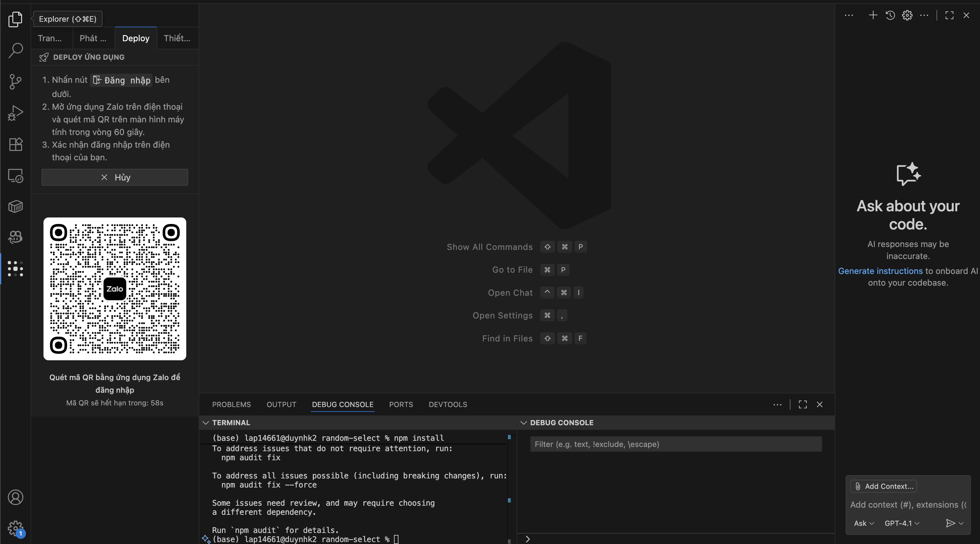This screenshot has width=980, height=544.
Task: Open Remote Explorer icon in activity bar
Action: 15,175
